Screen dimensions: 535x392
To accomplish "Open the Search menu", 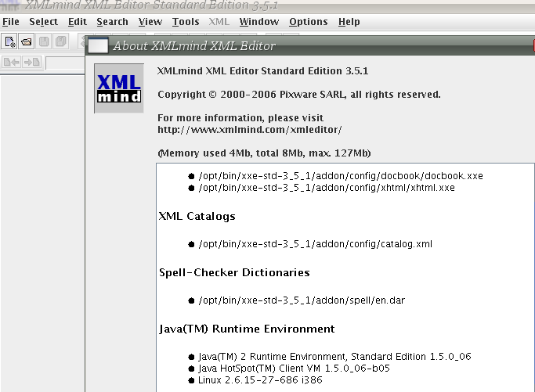I will [x=112, y=22].
